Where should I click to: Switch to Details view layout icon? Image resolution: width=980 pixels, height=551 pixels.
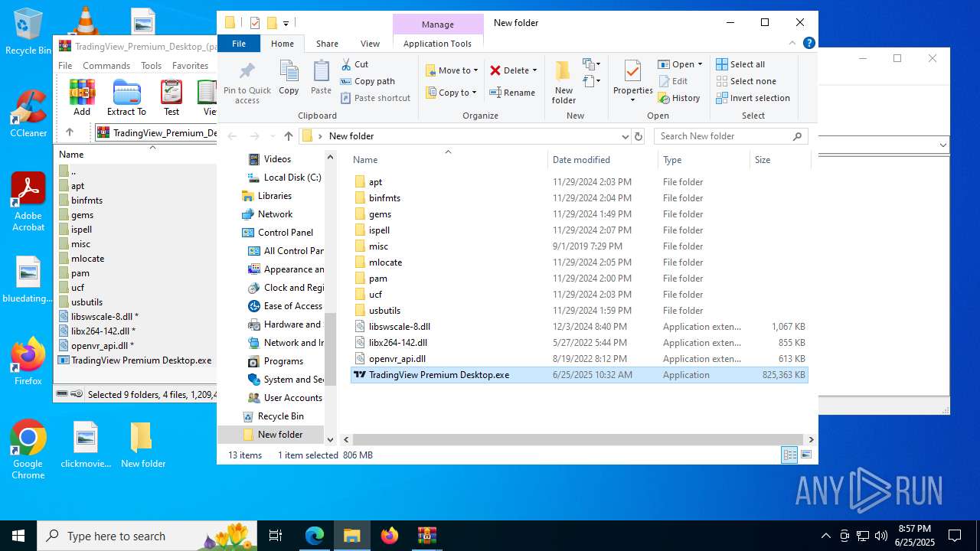point(789,455)
